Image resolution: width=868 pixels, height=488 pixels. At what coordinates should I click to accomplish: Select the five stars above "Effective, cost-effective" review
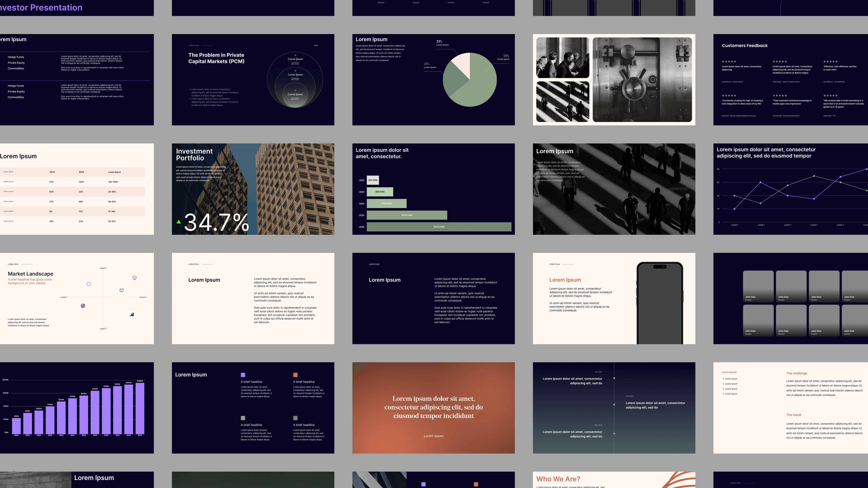click(830, 62)
